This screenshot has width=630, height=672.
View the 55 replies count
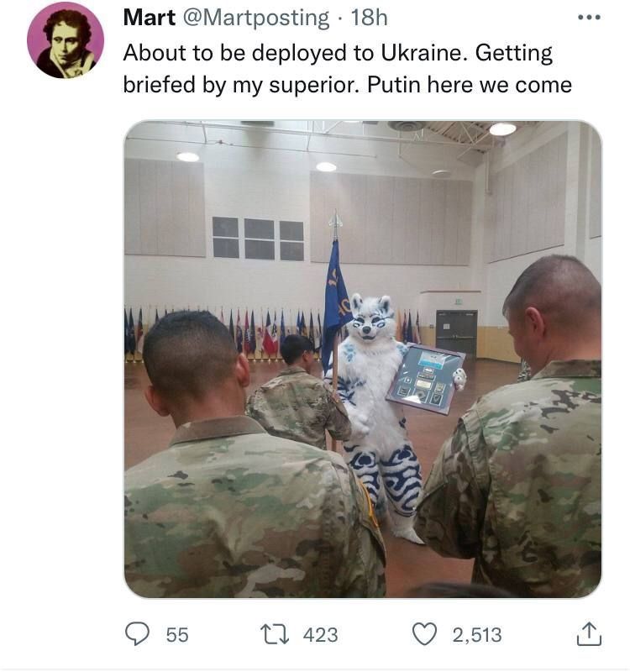(x=177, y=635)
